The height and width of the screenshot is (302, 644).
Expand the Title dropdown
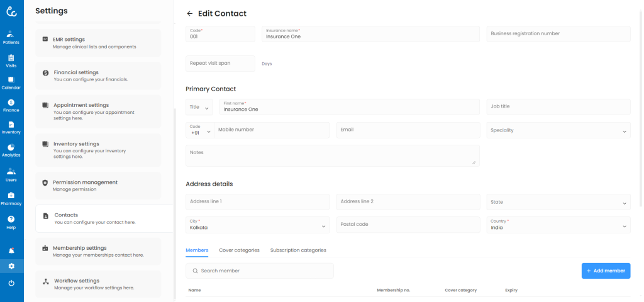[x=199, y=107]
